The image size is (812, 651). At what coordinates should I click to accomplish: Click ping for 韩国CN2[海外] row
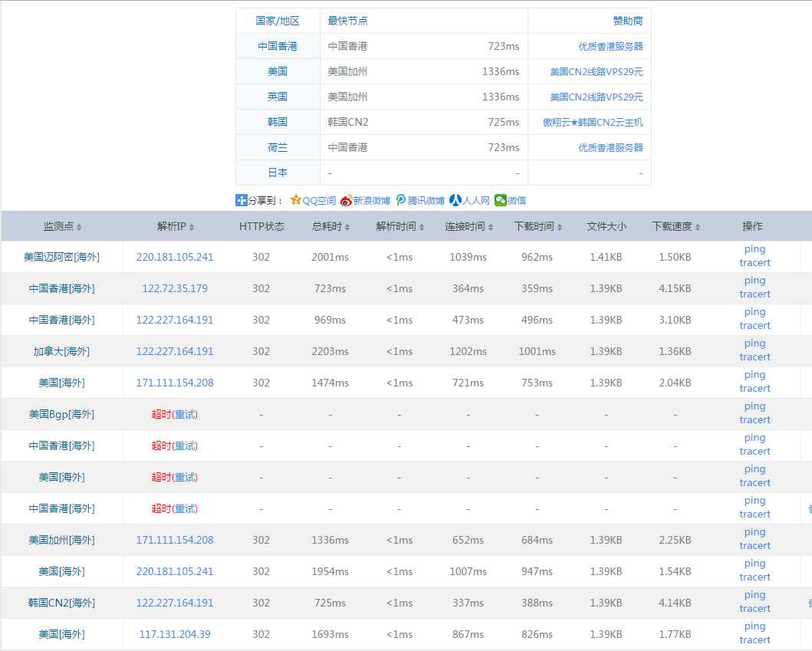tap(754, 594)
